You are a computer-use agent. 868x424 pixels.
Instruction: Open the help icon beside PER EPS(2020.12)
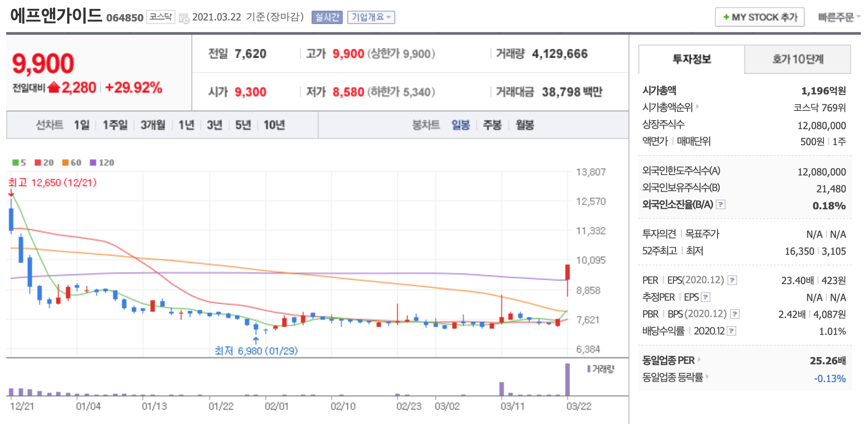(732, 280)
